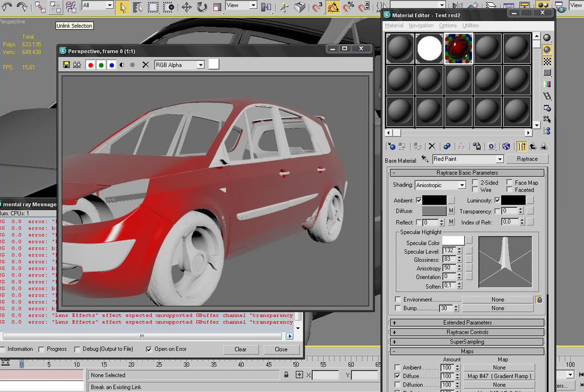Pick material from object with eyedropper
The height and width of the screenshot is (392, 584).
[425, 159]
